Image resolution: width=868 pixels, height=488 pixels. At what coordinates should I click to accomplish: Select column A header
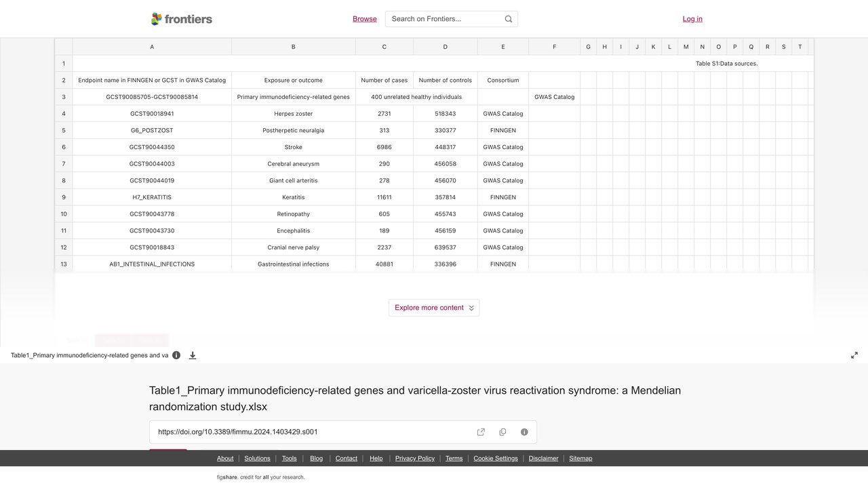click(x=152, y=47)
